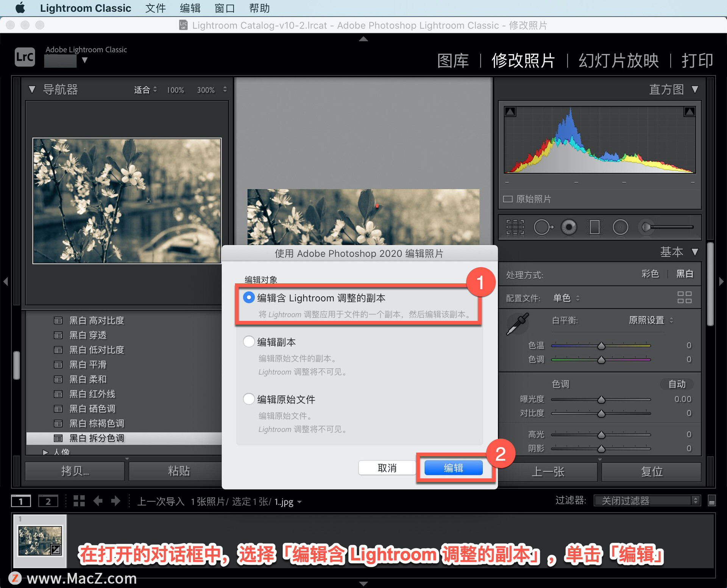Collapse the 直方图 panel

click(695, 89)
